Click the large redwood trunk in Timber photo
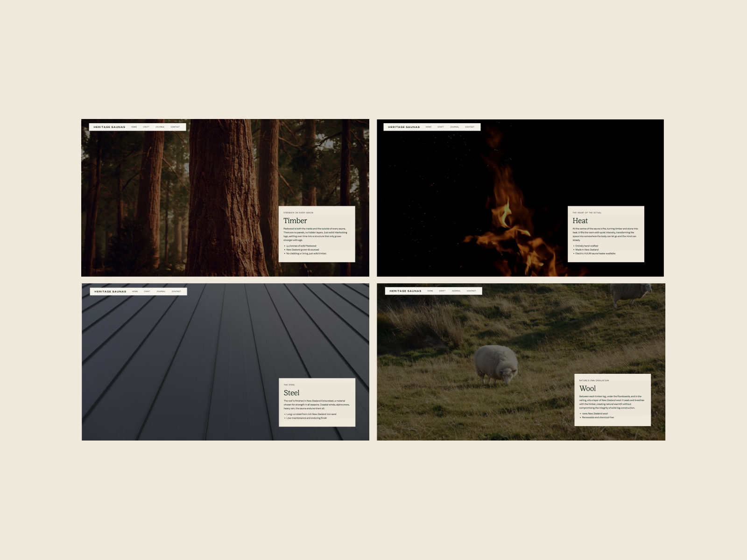 click(x=226, y=198)
